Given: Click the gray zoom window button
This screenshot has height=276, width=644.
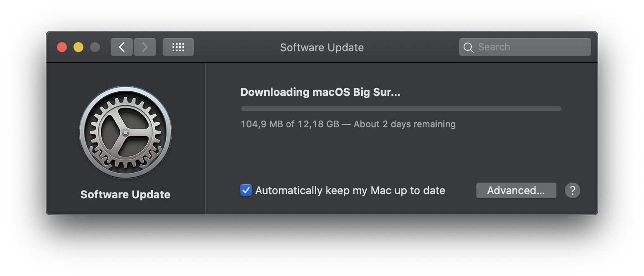Looking at the screenshot, I should (95, 47).
